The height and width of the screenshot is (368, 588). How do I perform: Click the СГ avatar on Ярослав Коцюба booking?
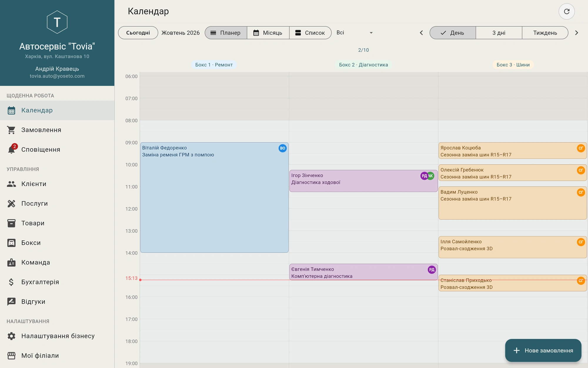coord(581,148)
